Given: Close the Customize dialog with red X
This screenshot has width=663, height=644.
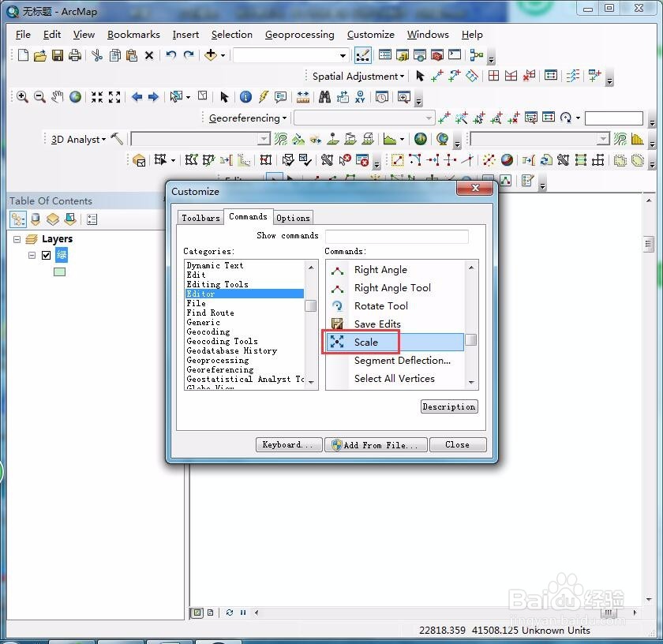Looking at the screenshot, I should tap(475, 188).
